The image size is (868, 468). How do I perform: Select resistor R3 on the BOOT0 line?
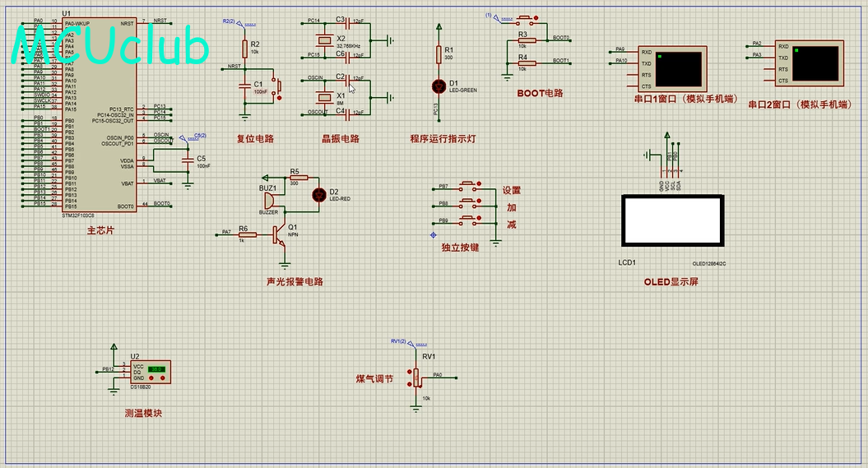pos(527,40)
